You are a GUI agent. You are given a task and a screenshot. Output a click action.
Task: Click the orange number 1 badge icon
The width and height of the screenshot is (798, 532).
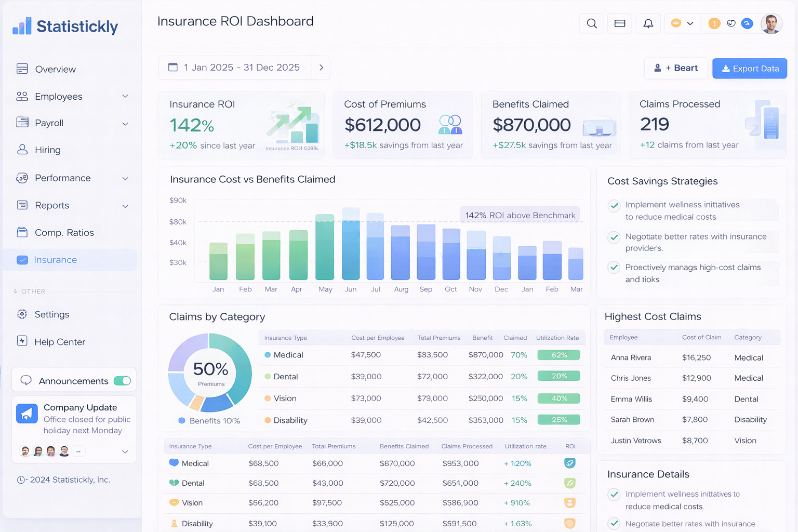pyautogui.click(x=714, y=23)
